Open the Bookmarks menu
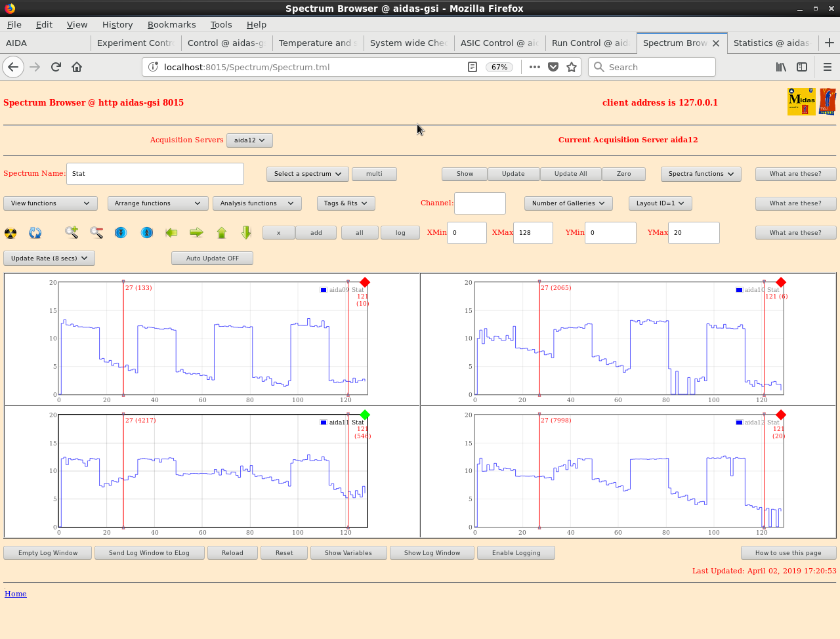Image resolution: width=840 pixels, height=639 pixels. [x=171, y=24]
